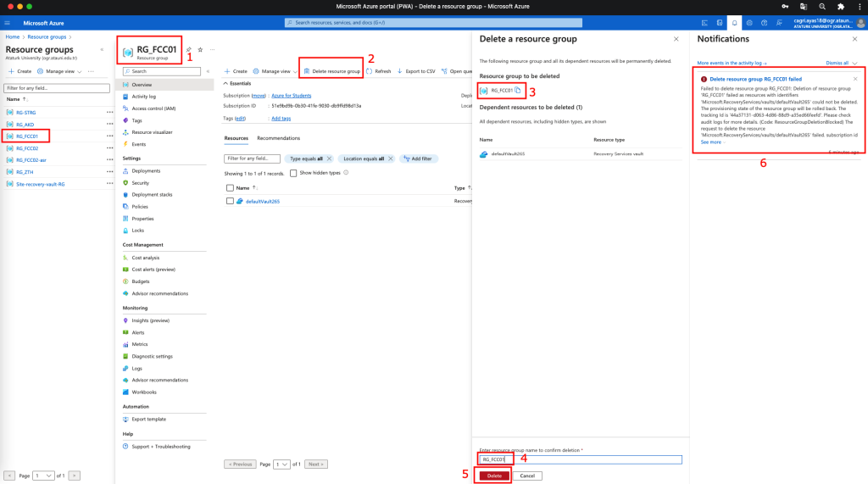Switch to the Recommendations tab
Image resolution: width=868 pixels, height=484 pixels.
pyautogui.click(x=278, y=137)
